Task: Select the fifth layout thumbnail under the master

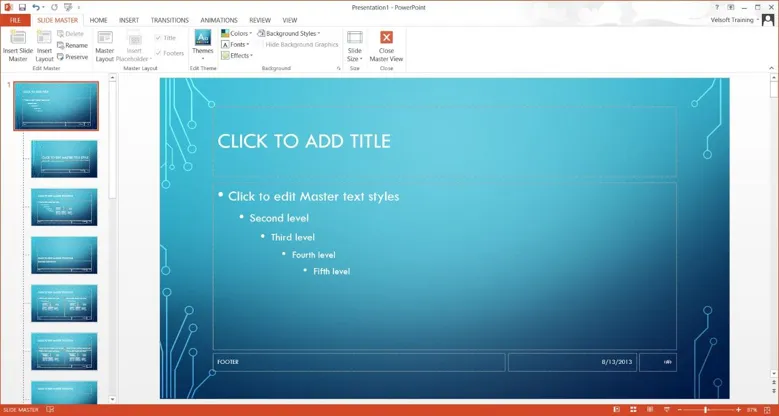Action: [x=64, y=351]
